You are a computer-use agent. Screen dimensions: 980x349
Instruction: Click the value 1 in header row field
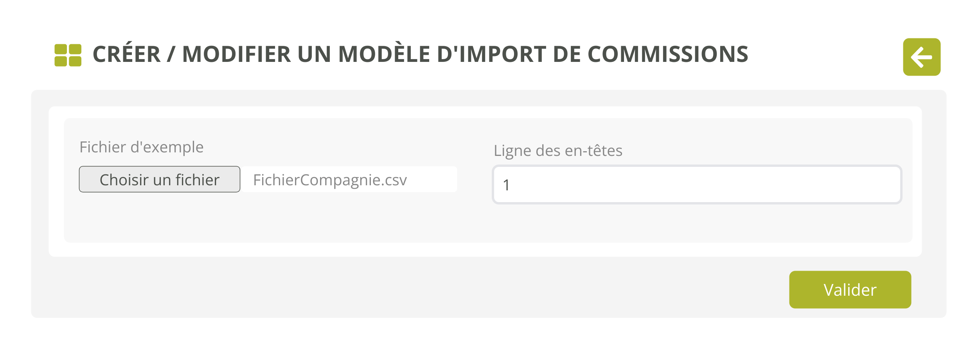click(506, 185)
